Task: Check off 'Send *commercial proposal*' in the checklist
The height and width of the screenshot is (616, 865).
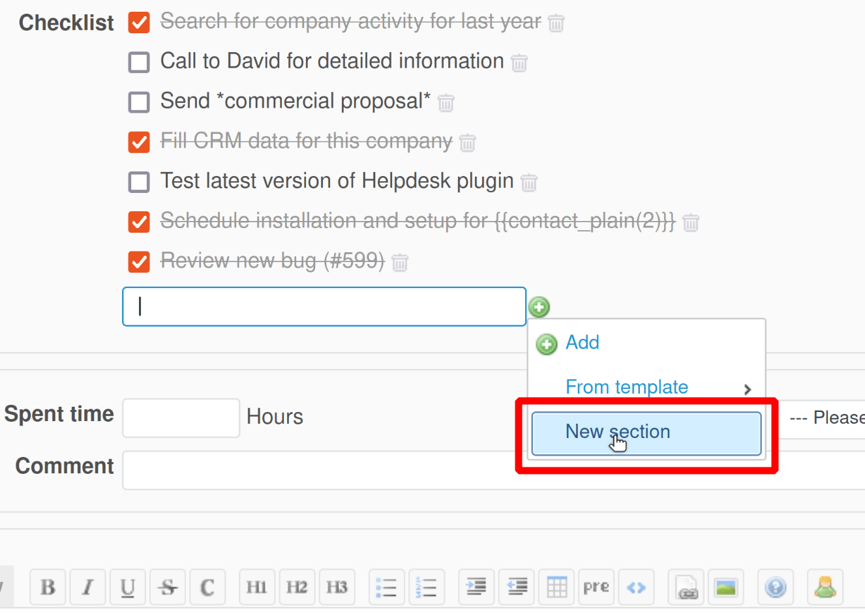Action: point(138,102)
